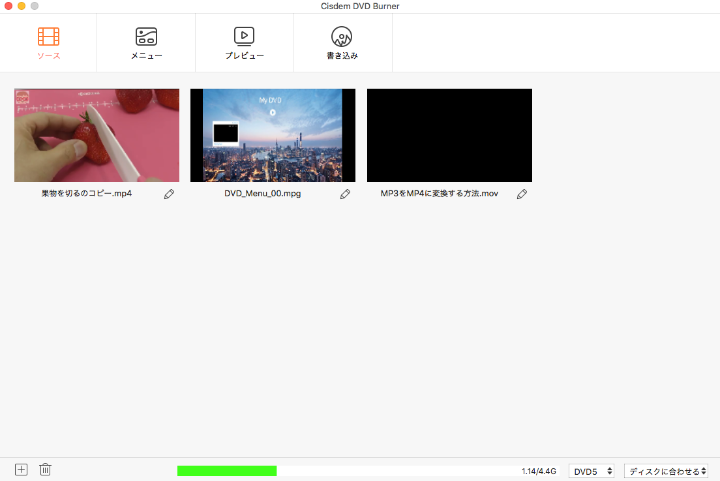The width and height of the screenshot is (720, 481).
Task: Click the DVD_Menu_00.mpg file name
Action: pos(263,194)
